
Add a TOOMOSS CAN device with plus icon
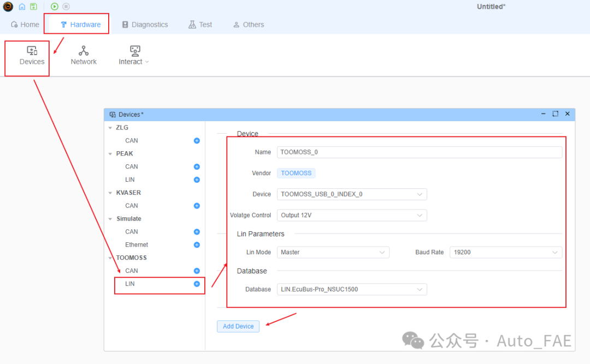click(x=197, y=271)
